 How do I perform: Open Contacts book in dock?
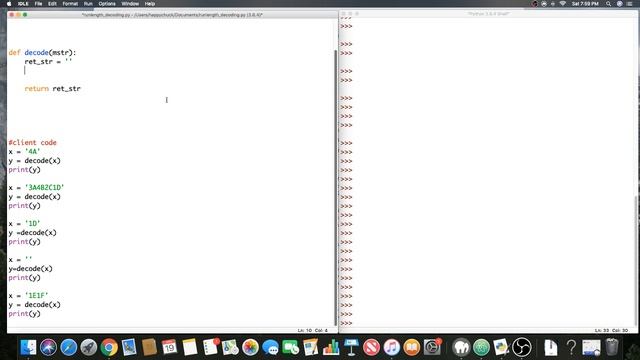pos(149,347)
